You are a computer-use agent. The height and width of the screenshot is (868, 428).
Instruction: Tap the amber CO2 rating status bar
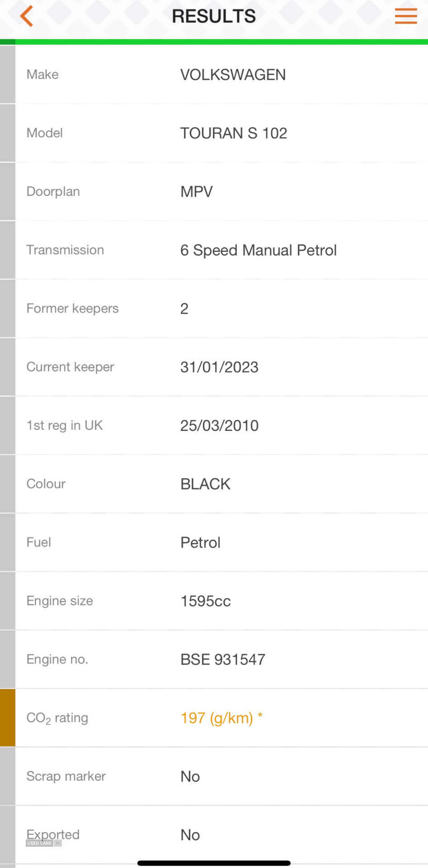8,717
